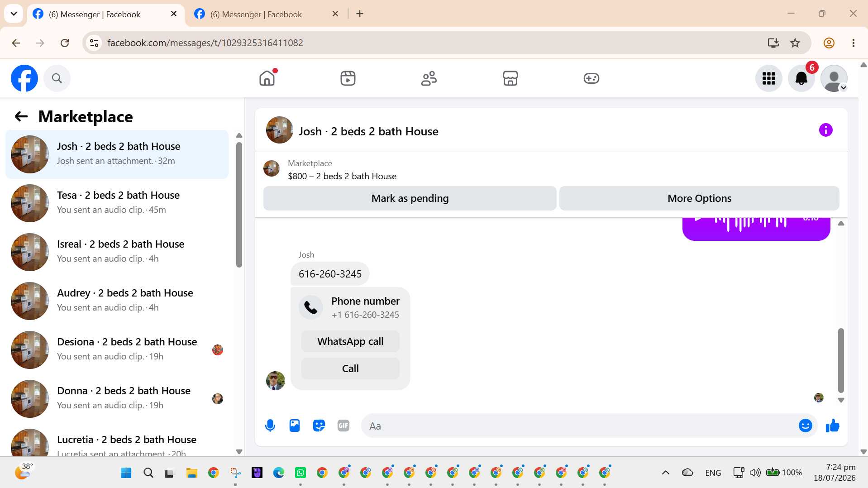The width and height of the screenshot is (868, 488).
Task: Open conversation information icon
Action: click(826, 130)
